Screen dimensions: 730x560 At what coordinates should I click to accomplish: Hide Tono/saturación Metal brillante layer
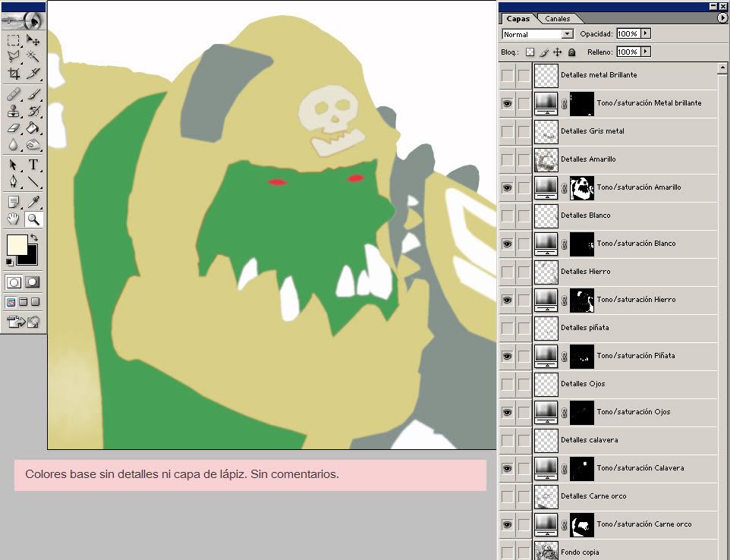point(507,103)
